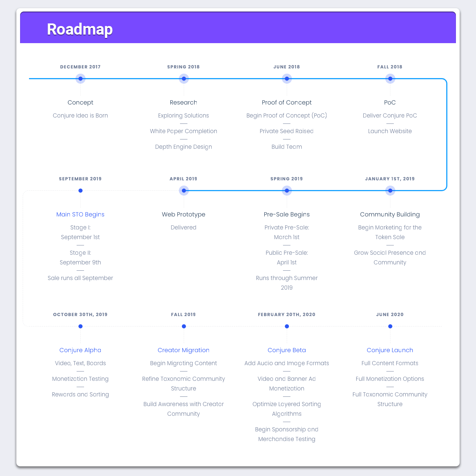Click the December 2017 timeline dot
The height and width of the screenshot is (476, 476).
80,78
